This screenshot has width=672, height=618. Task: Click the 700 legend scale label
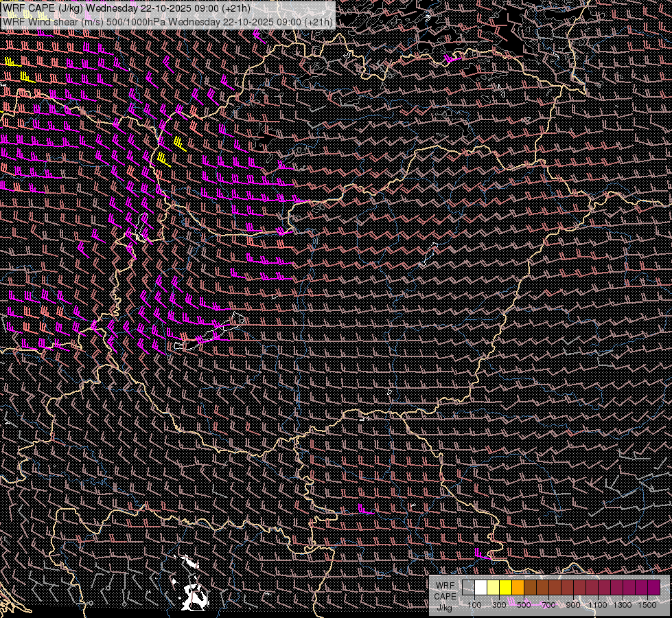(548, 605)
